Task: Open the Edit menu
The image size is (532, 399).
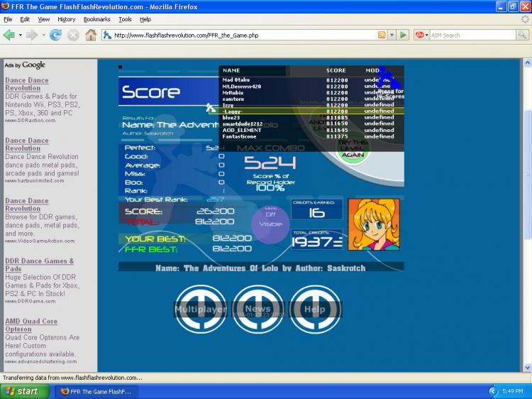Action: click(25, 19)
